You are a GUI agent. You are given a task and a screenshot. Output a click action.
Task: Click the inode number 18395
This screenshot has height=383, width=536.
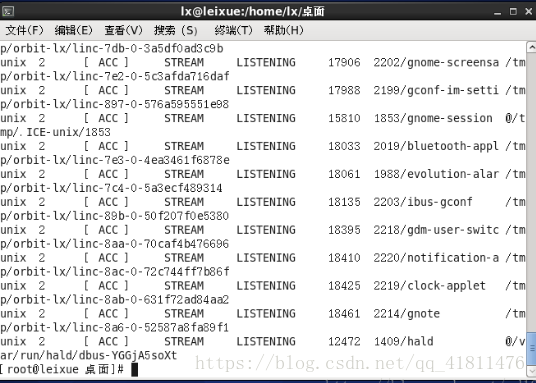pyautogui.click(x=344, y=230)
